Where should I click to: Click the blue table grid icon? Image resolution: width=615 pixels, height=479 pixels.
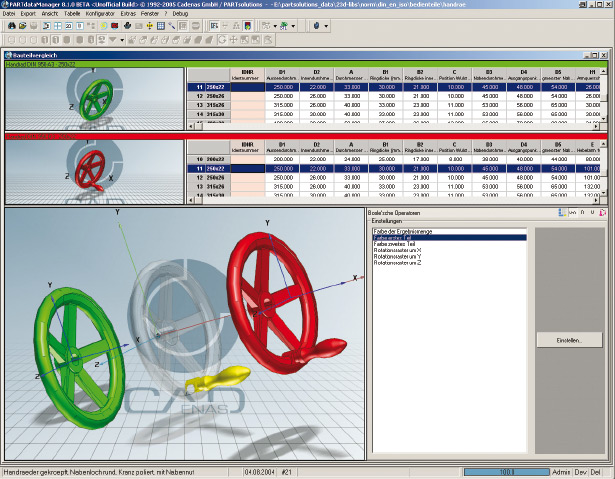point(161,25)
